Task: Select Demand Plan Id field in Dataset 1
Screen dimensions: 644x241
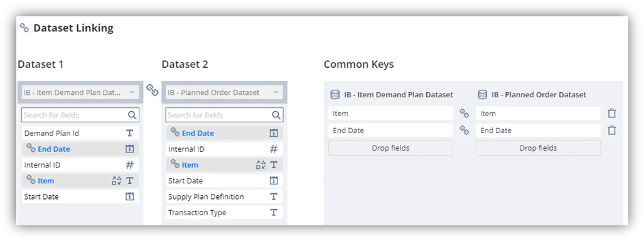Action: (80, 133)
